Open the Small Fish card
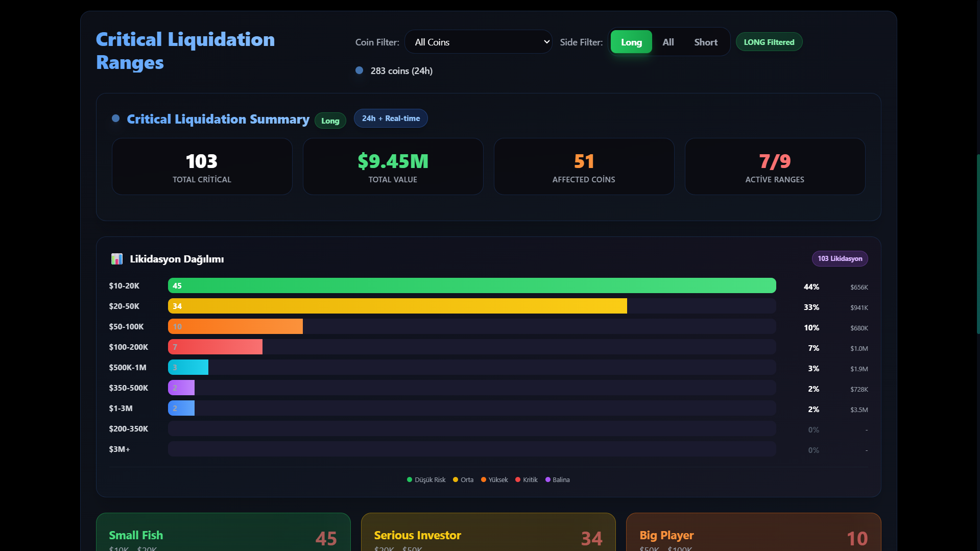 (x=223, y=534)
